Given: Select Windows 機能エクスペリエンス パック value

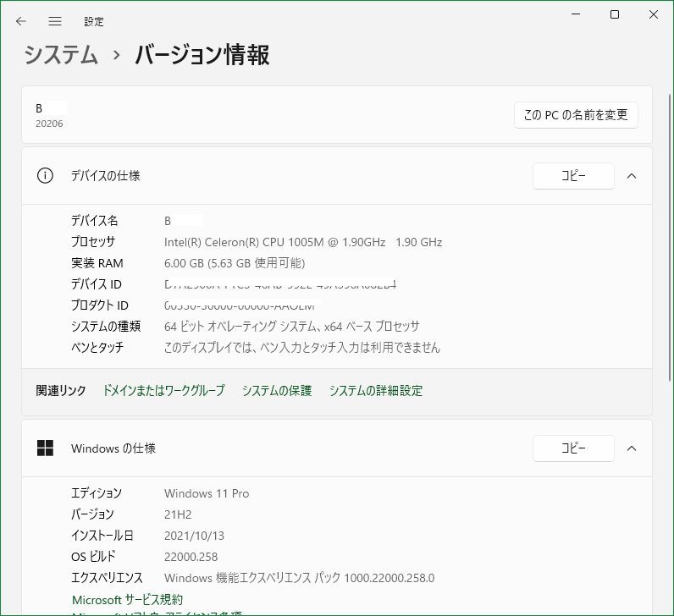Looking at the screenshot, I should [299, 577].
